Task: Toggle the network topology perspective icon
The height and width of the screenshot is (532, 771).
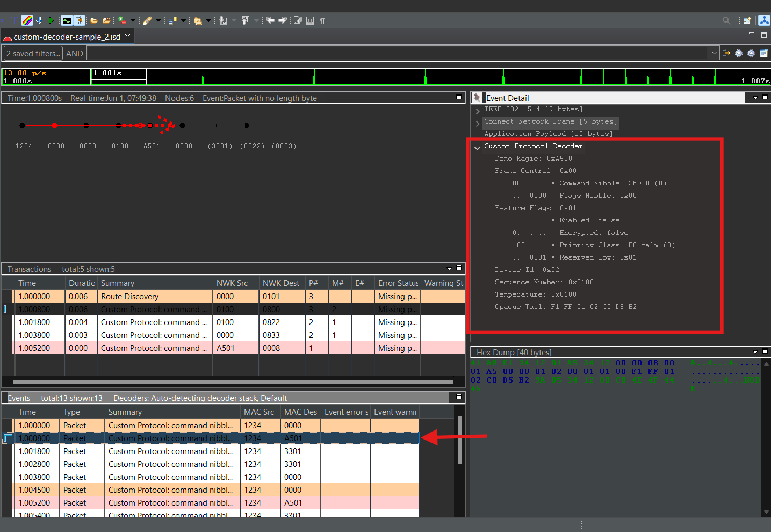Action: (x=764, y=20)
